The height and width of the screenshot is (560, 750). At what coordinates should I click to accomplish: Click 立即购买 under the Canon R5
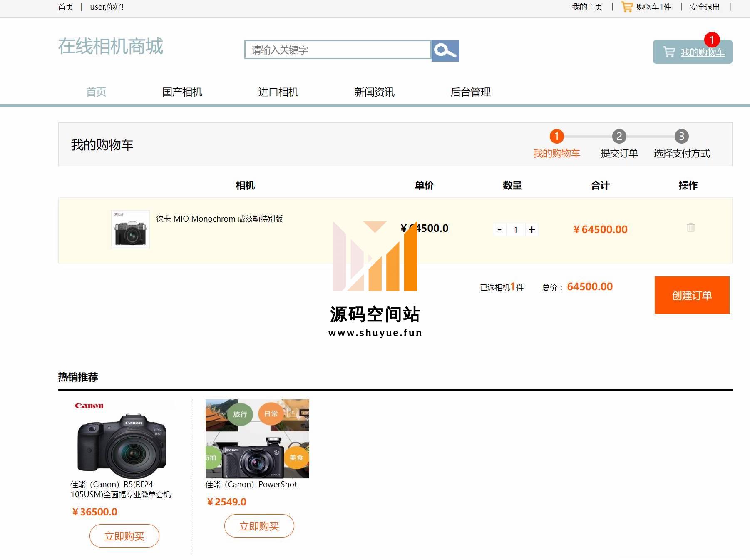tap(124, 536)
